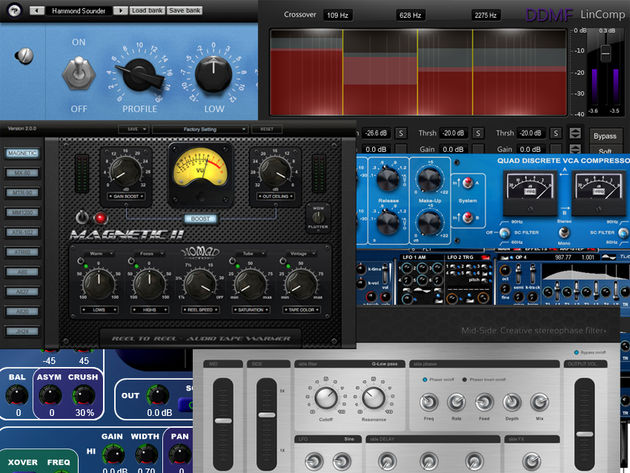Select the MM1200 tape model tab
This screenshot has height=473, width=630.
click(22, 213)
